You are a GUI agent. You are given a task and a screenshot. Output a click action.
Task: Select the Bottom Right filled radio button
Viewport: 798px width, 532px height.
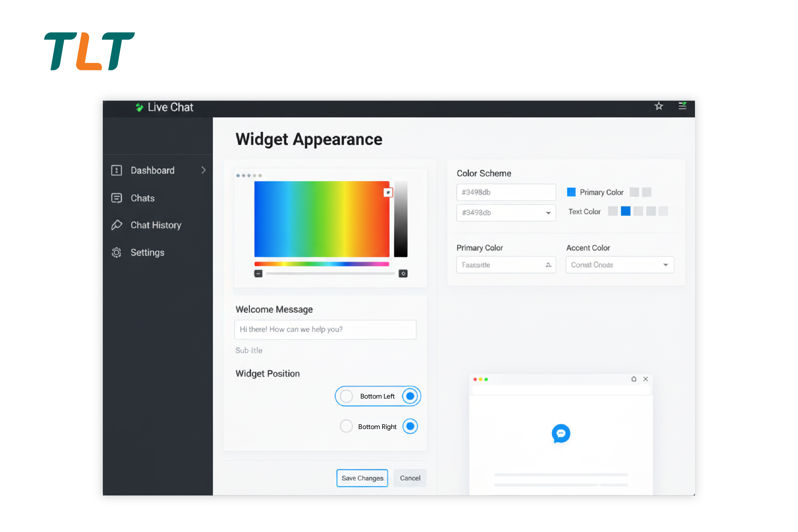410,426
